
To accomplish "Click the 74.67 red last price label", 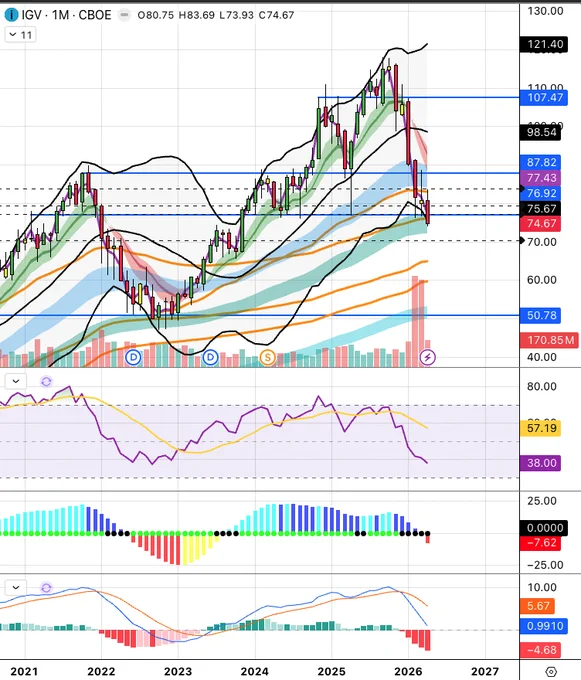I will [541, 224].
